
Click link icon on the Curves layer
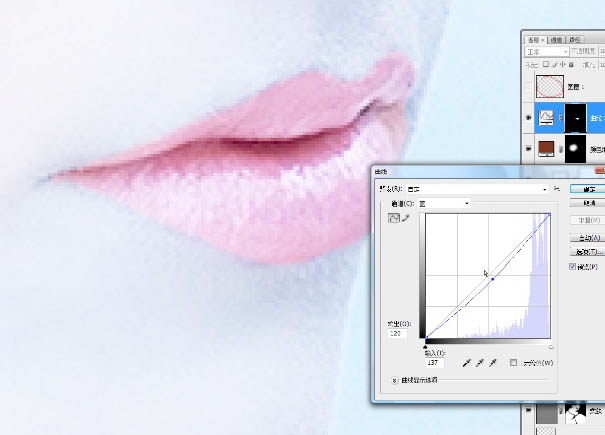pos(561,117)
